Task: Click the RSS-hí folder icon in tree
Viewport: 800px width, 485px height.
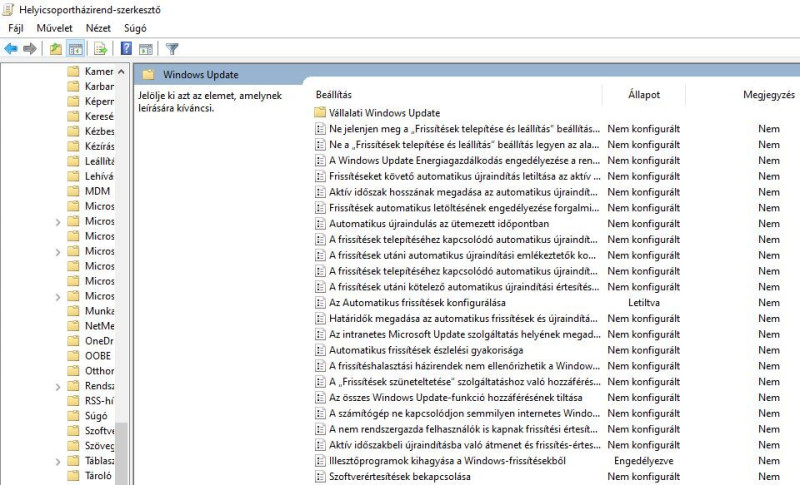Action: [x=73, y=400]
